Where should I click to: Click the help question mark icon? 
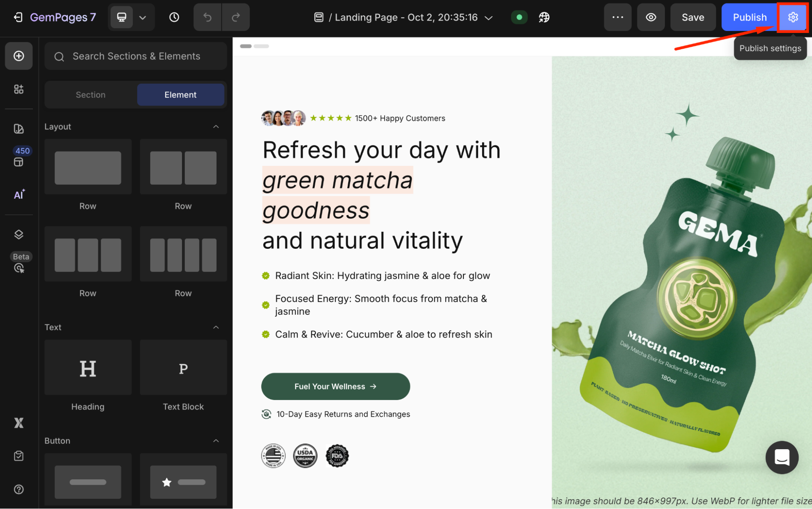pos(19,489)
